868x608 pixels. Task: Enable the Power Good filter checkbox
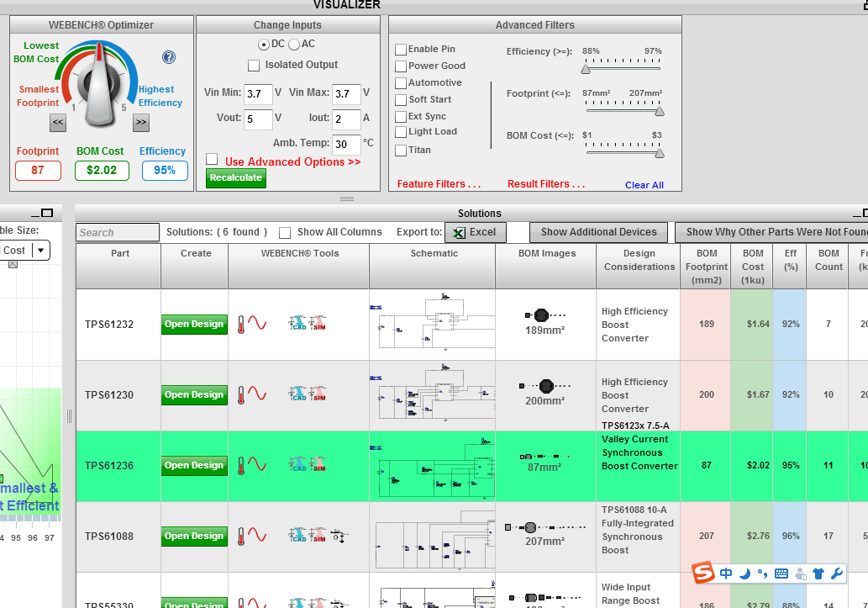coord(401,66)
